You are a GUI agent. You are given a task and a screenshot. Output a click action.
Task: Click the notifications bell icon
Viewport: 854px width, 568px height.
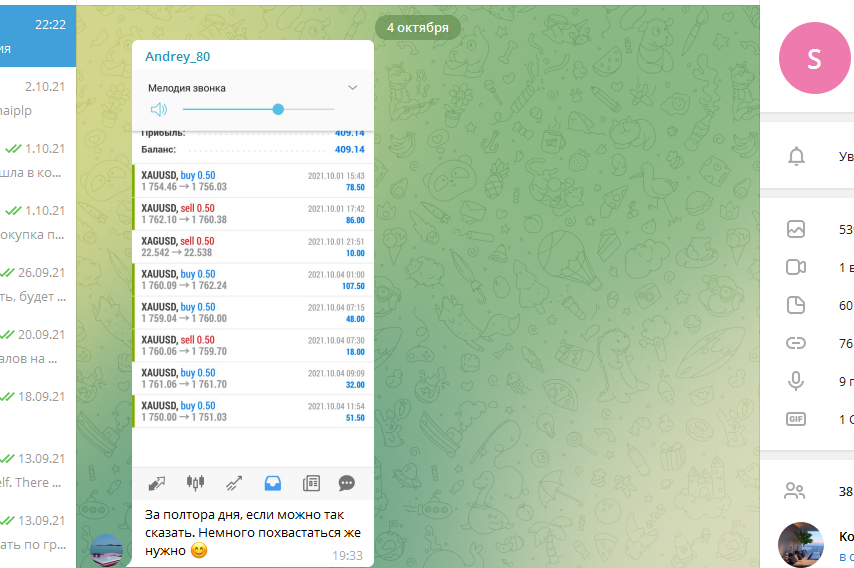[x=796, y=156]
